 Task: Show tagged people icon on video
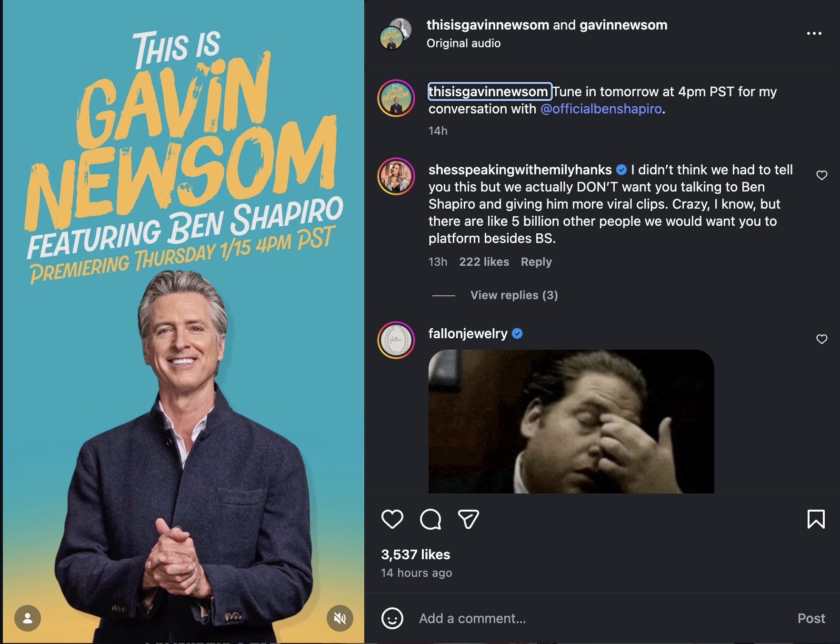coord(28,618)
